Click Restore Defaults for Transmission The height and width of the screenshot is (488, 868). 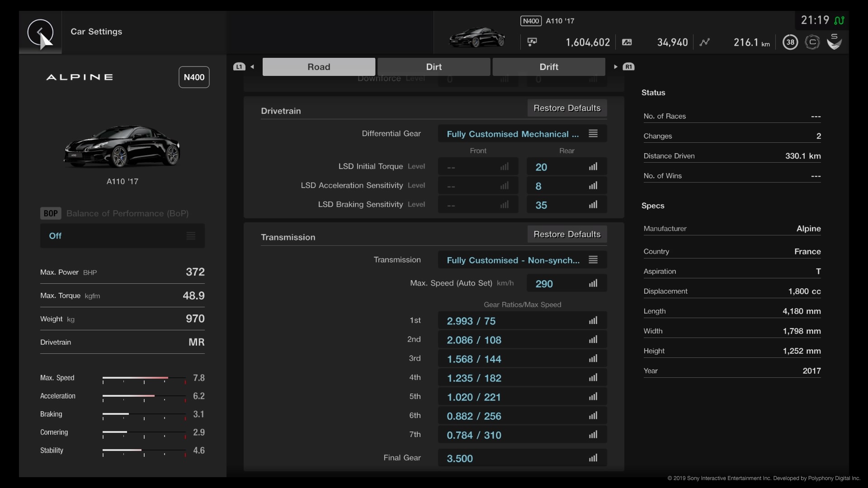tap(566, 234)
